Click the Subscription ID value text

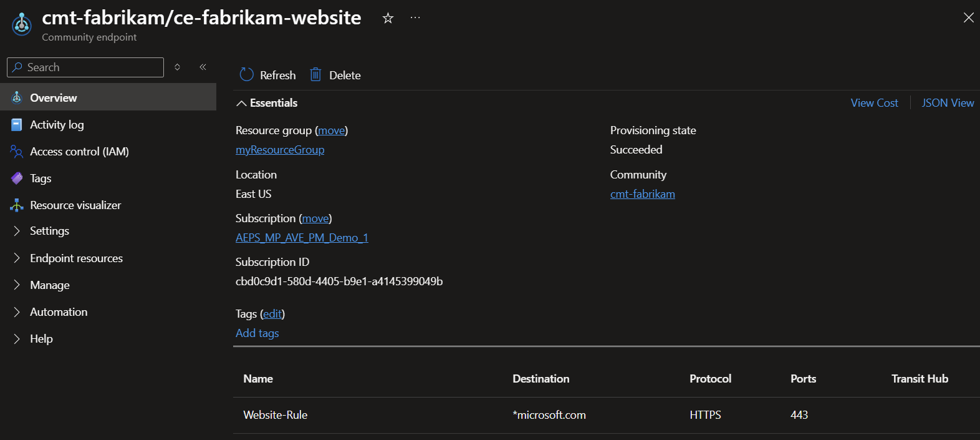tap(339, 281)
